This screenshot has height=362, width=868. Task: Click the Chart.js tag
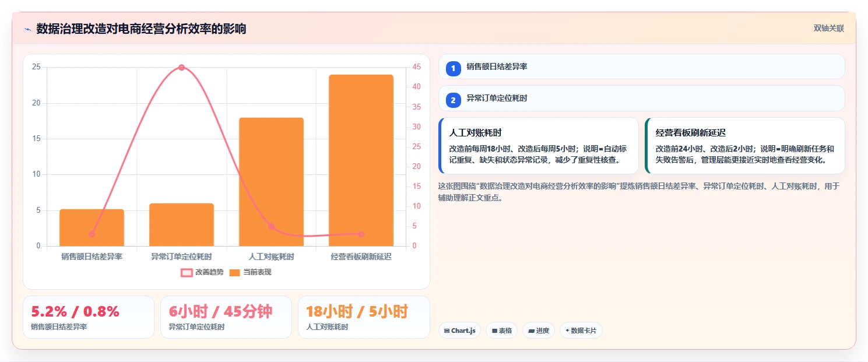[459, 331]
